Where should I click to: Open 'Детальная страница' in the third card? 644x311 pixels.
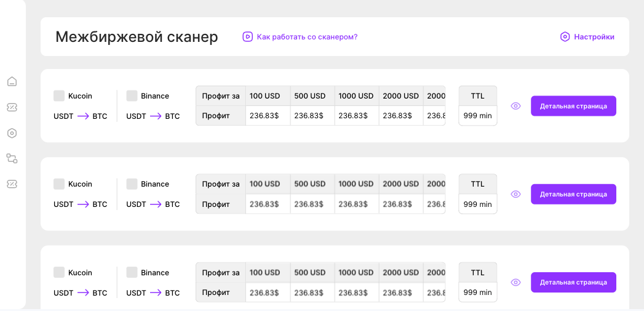(x=573, y=283)
